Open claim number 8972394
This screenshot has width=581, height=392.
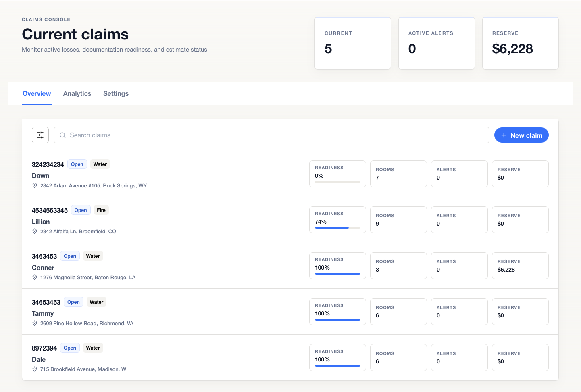(x=44, y=348)
